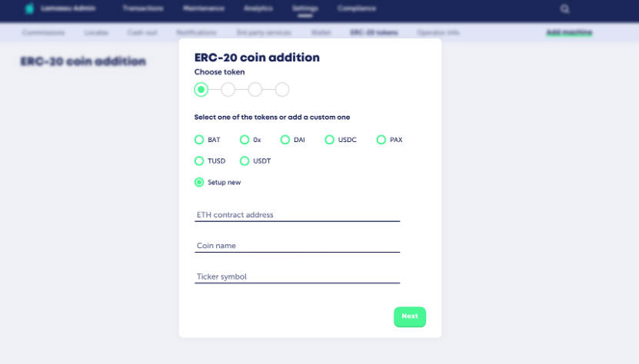Screen dimensions: 639x364
Task: Select the BAT token radio button
Action: (199, 140)
